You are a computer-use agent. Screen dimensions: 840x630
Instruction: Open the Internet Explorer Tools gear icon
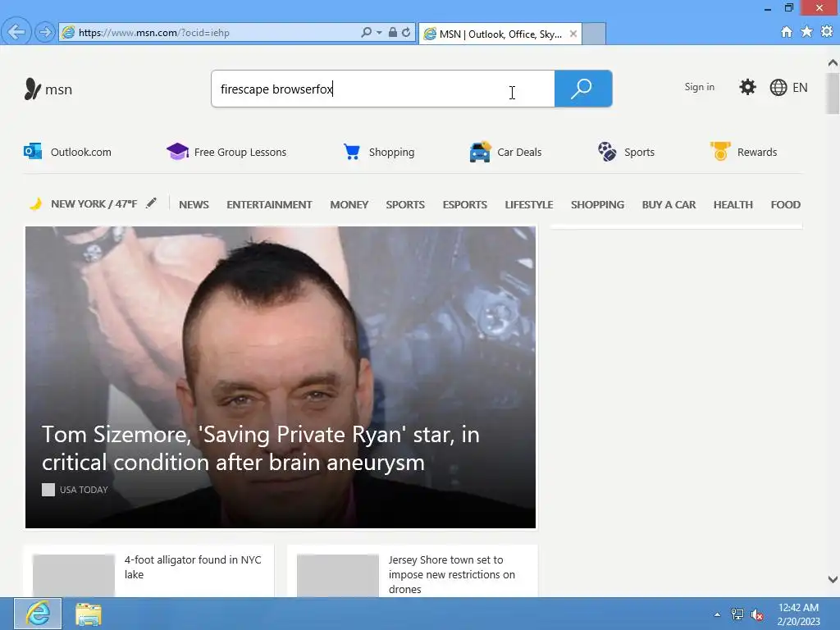coord(827,32)
